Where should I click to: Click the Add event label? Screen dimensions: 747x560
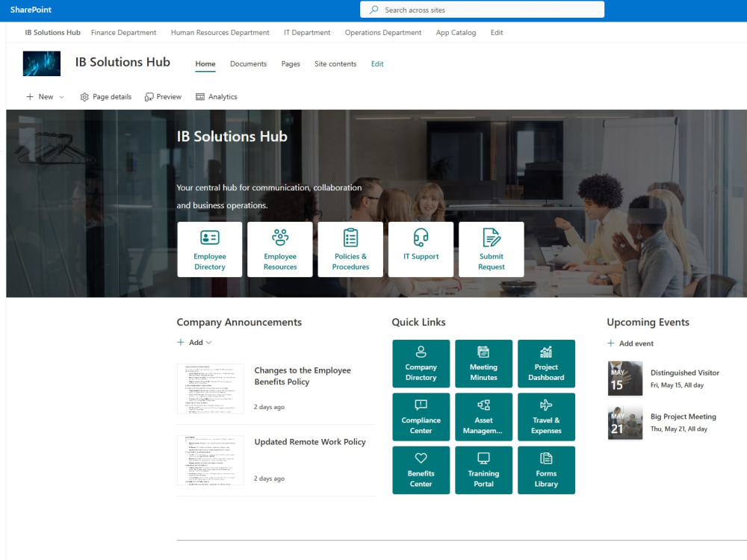(x=636, y=343)
